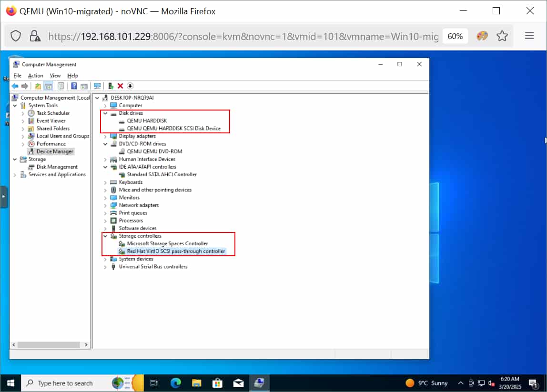Toggle the Show/Hide Console Tree icon

click(x=48, y=86)
